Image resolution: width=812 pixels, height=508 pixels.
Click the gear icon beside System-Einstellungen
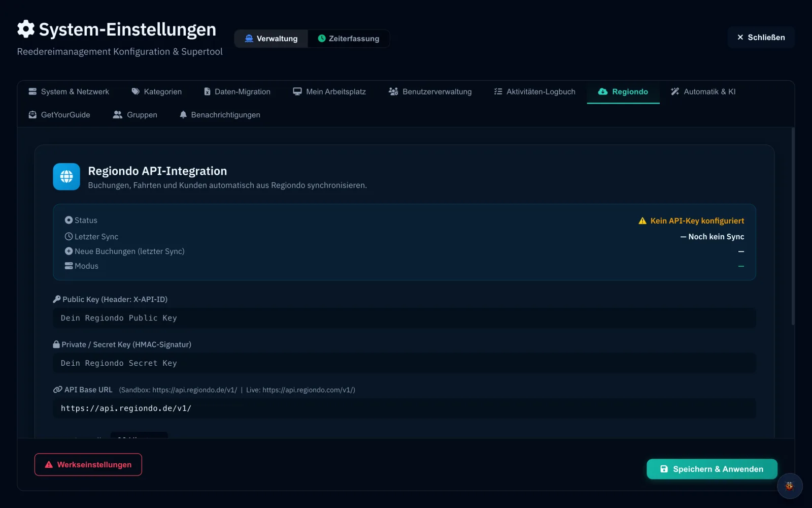(x=26, y=29)
